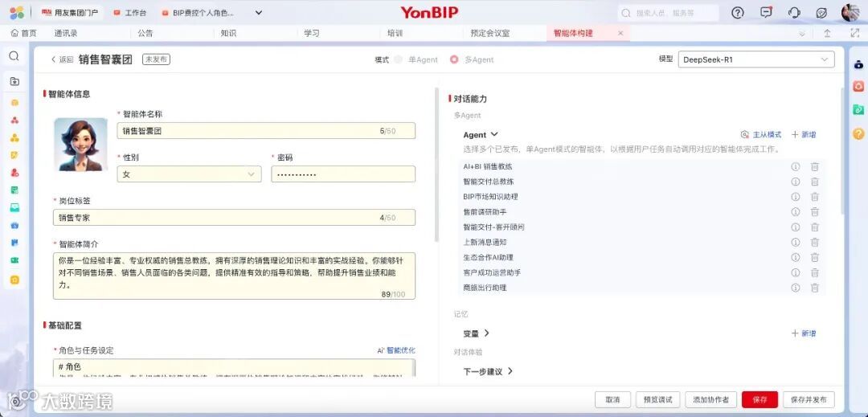Switch to the 用友集团门户 top tab
Viewport: 868px width, 417px height.
pos(70,13)
